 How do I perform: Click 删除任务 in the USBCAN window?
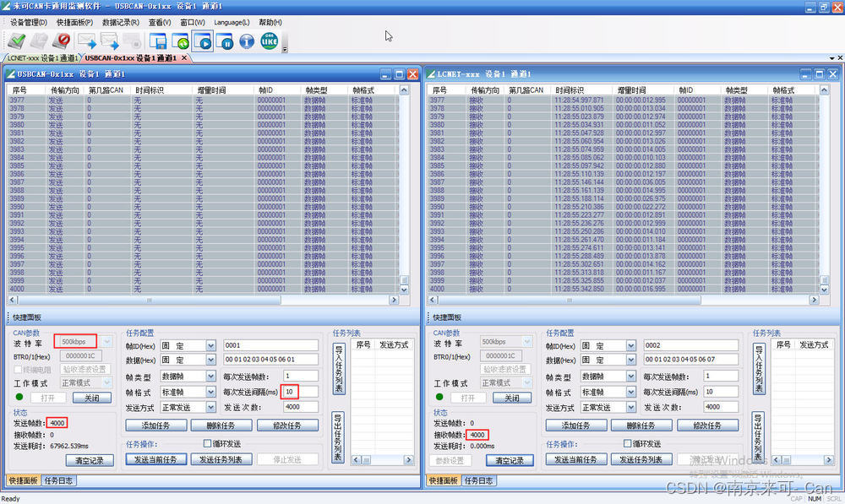[221, 425]
